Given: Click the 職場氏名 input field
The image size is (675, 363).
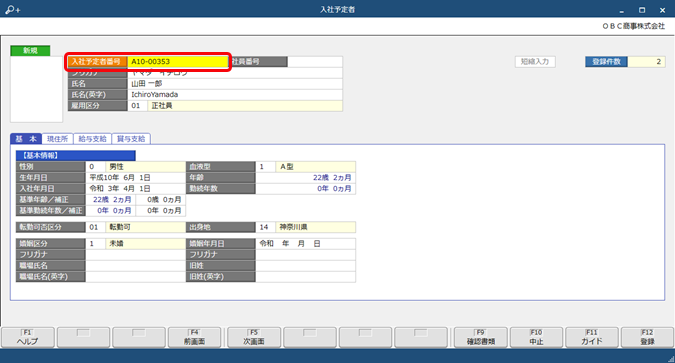Looking at the screenshot, I should click(135, 266).
